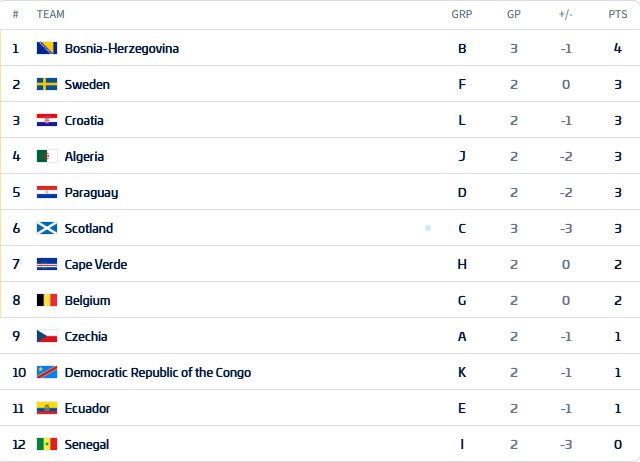This screenshot has height=462, width=640.
Task: Click the Belgium flag icon
Action: [47, 300]
